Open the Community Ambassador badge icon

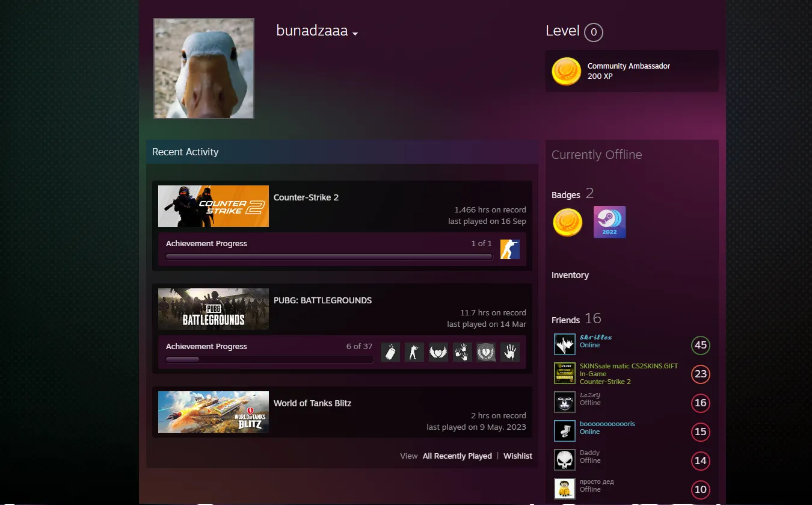[567, 71]
